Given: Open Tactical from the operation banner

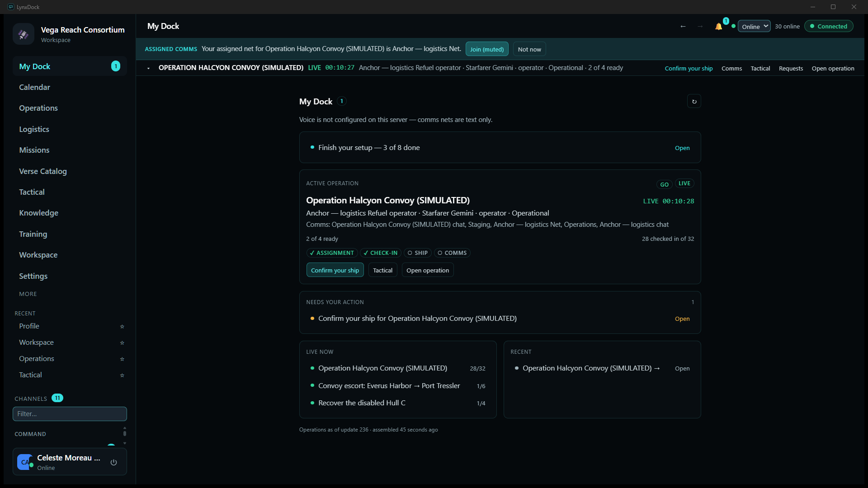Looking at the screenshot, I should (x=760, y=68).
